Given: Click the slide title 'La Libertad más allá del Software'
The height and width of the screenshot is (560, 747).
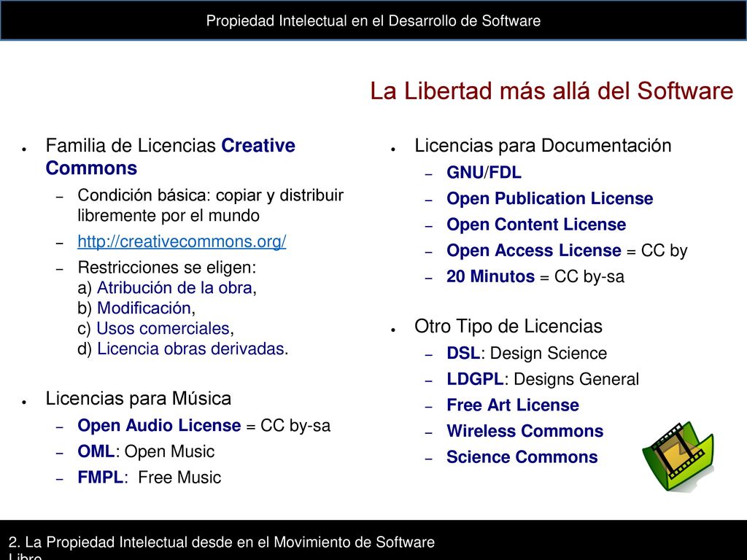Looking at the screenshot, I should pos(551,90).
